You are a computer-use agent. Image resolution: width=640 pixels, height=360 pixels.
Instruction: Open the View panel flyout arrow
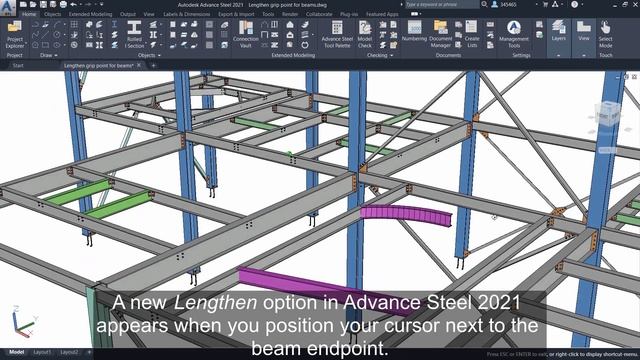click(x=584, y=55)
